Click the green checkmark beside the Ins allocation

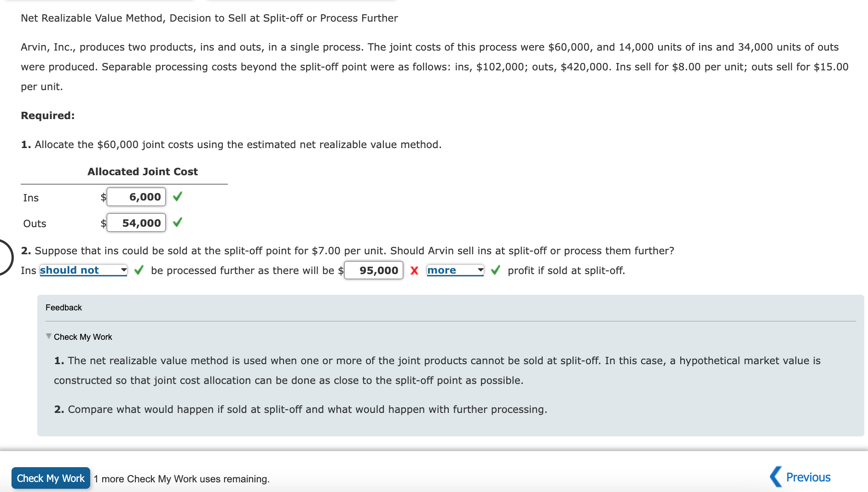178,197
